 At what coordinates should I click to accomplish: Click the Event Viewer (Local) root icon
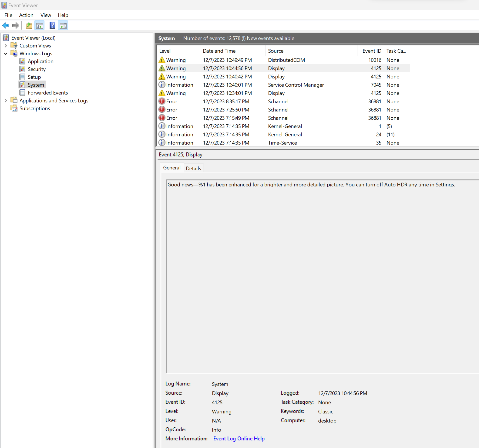pos(6,38)
